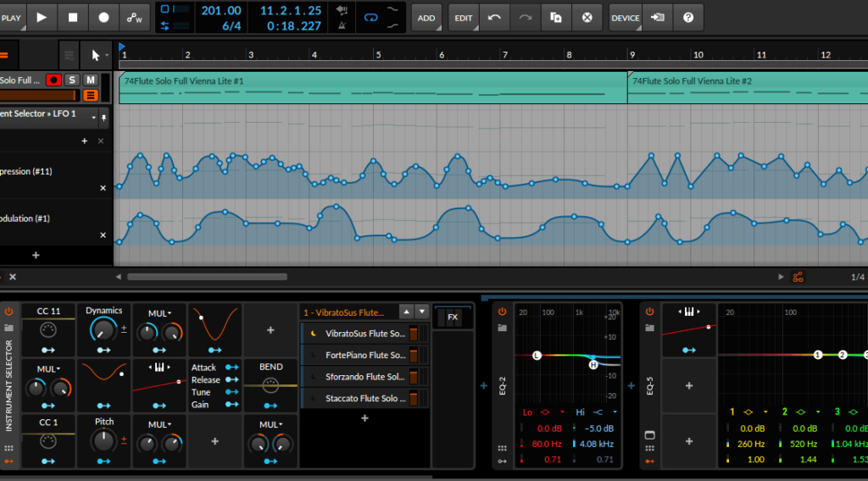This screenshot has height=481, width=868.
Task: Click the Undo arrow icon
Action: coord(495,17)
